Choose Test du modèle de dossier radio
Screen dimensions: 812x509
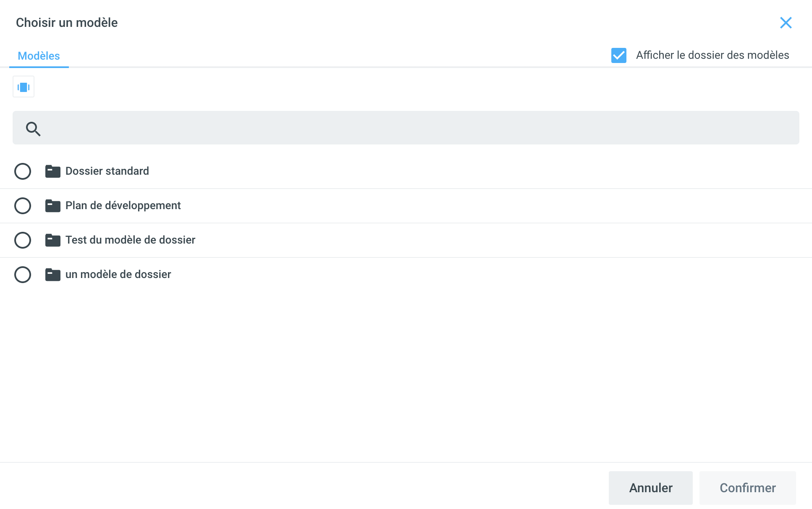click(x=23, y=240)
